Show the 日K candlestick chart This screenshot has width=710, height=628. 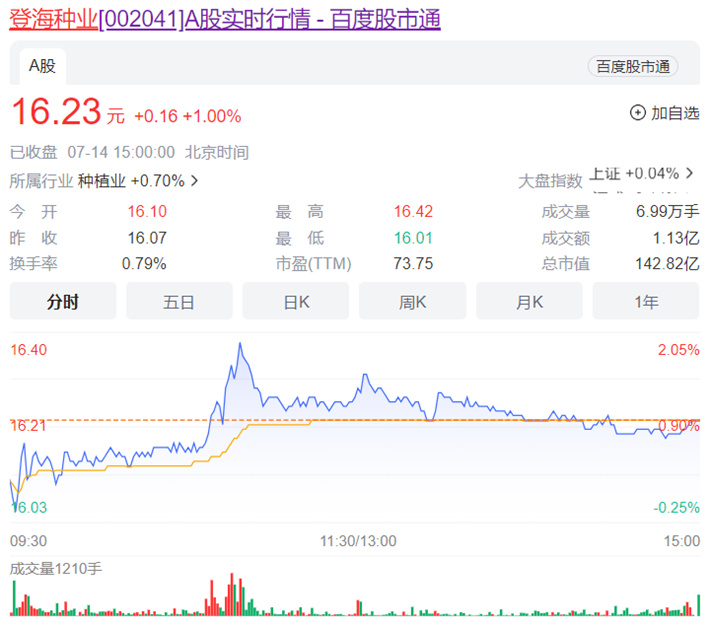[x=296, y=301]
